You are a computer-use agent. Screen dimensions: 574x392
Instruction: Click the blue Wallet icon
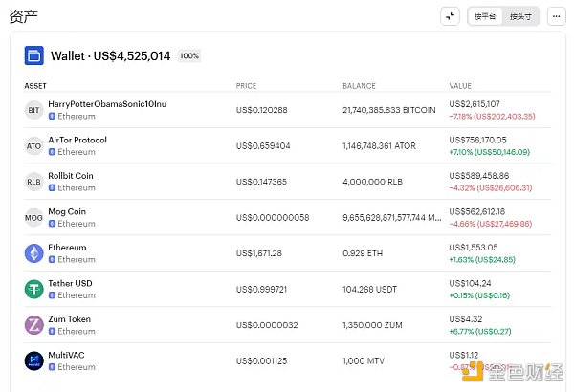34,55
